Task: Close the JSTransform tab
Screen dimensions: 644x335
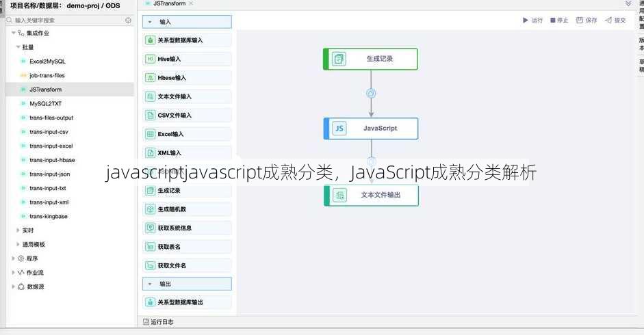Action: pyautogui.click(x=191, y=3)
